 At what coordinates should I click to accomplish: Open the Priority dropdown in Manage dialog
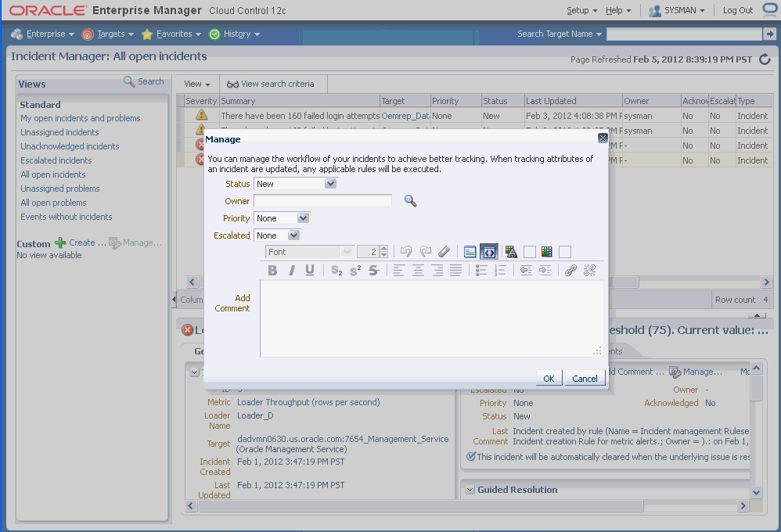(282, 218)
